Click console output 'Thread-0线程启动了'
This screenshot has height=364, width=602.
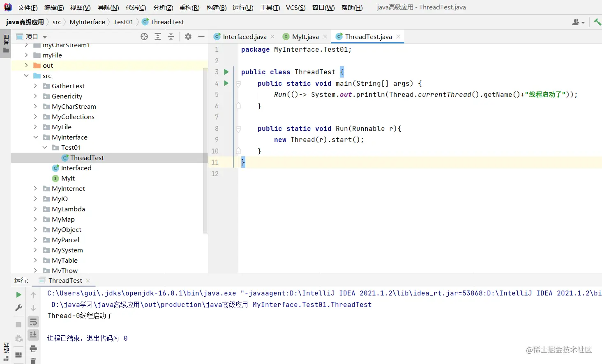(80, 316)
